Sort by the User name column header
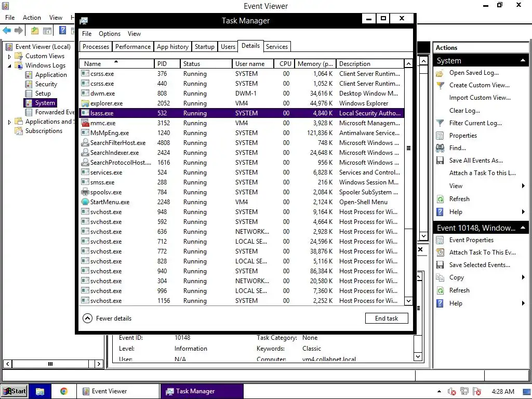This screenshot has height=399, width=532. 253,64
